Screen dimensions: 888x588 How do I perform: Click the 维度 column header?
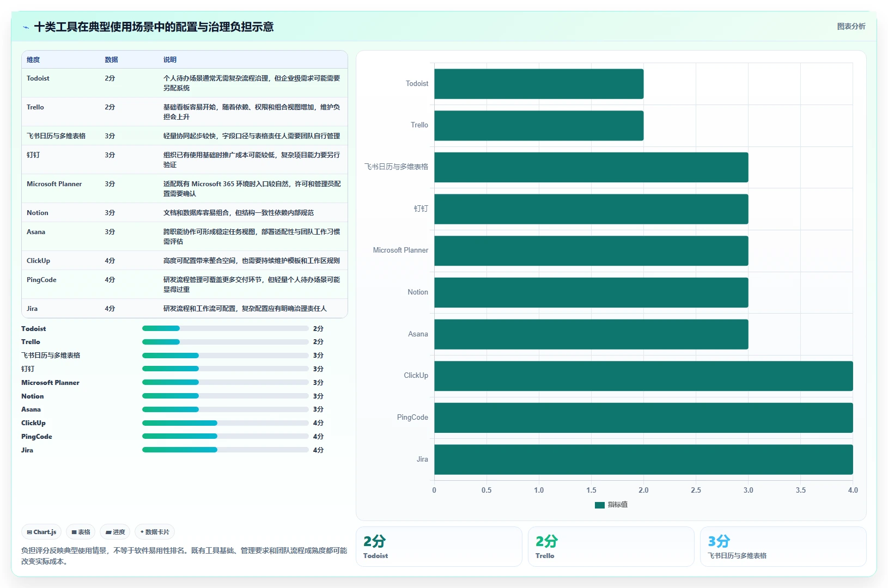coord(33,60)
